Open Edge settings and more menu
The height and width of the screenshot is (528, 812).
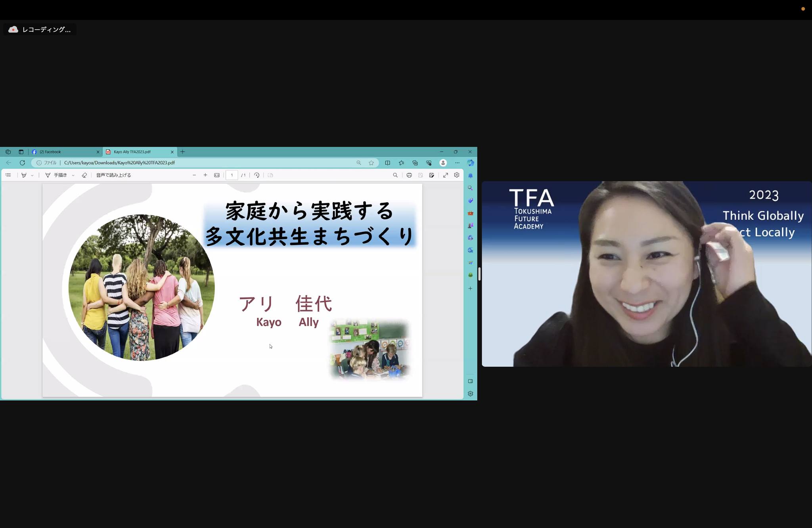point(457,163)
